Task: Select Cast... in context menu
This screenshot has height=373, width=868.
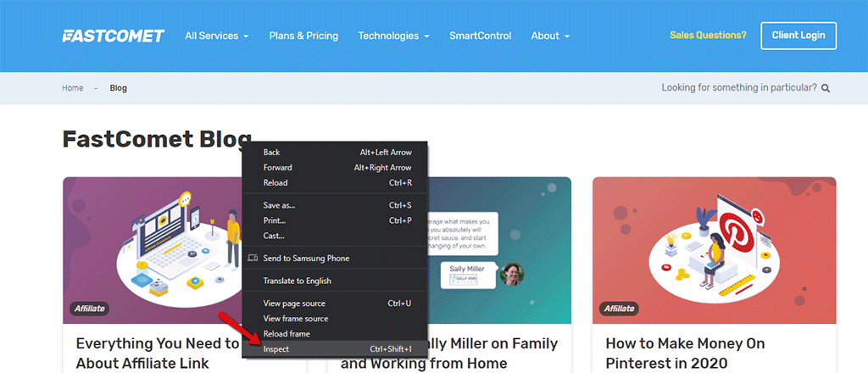Action: point(335,236)
